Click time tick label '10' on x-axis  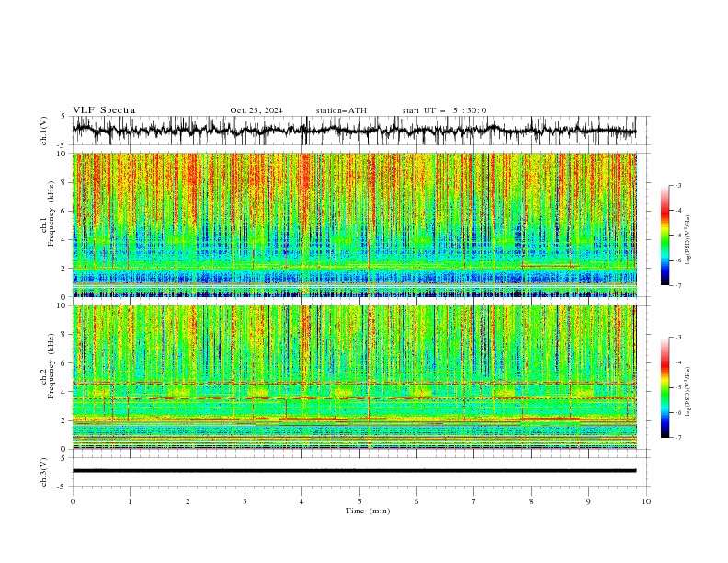pyautogui.click(x=646, y=501)
